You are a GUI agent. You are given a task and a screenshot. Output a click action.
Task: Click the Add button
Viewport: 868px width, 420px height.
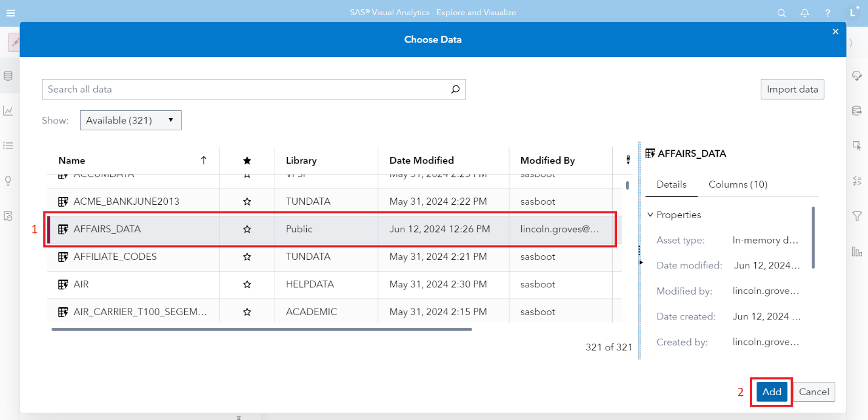(771, 392)
